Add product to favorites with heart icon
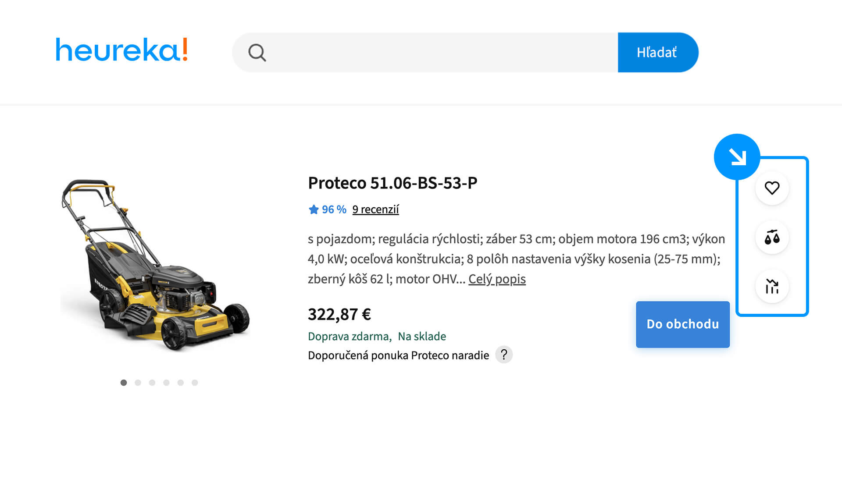Screen dimensions: 842x504 [772, 188]
